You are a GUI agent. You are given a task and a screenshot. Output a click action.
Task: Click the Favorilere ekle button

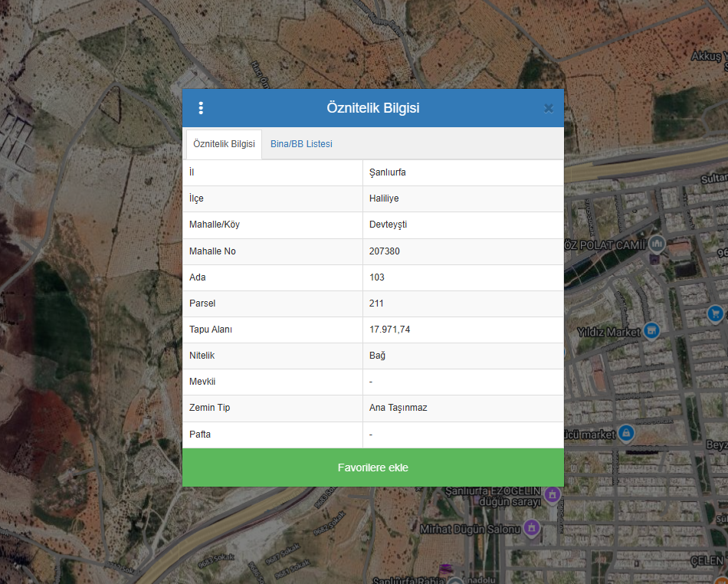coord(372,468)
